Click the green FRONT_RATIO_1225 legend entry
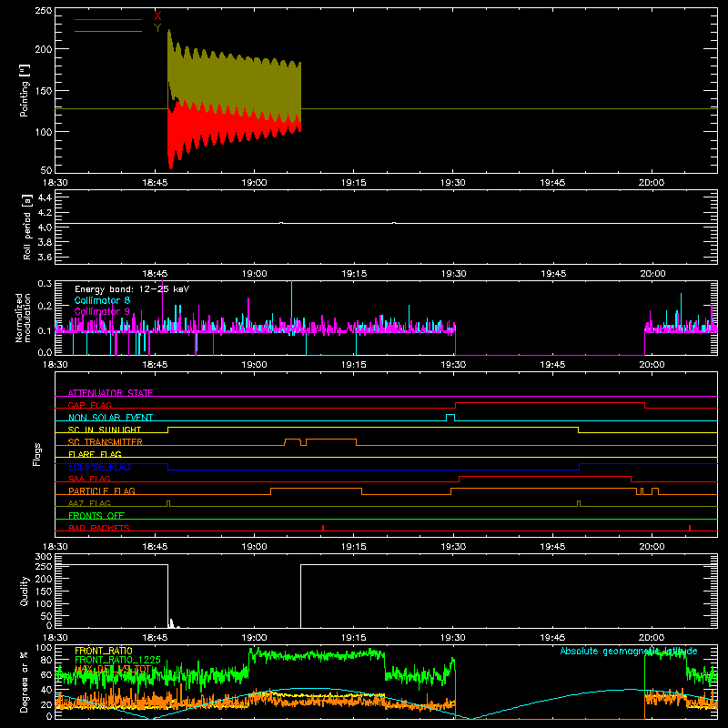The height and width of the screenshot is (728, 728). click(117, 660)
